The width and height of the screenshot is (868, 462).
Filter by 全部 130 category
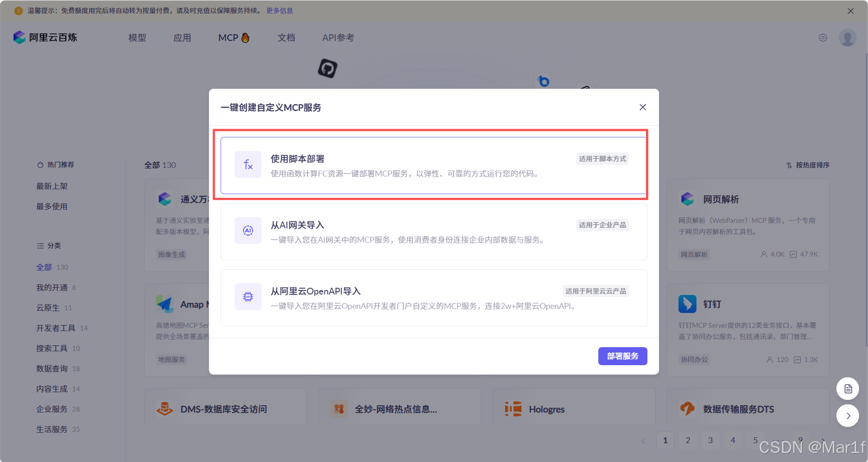click(52, 267)
